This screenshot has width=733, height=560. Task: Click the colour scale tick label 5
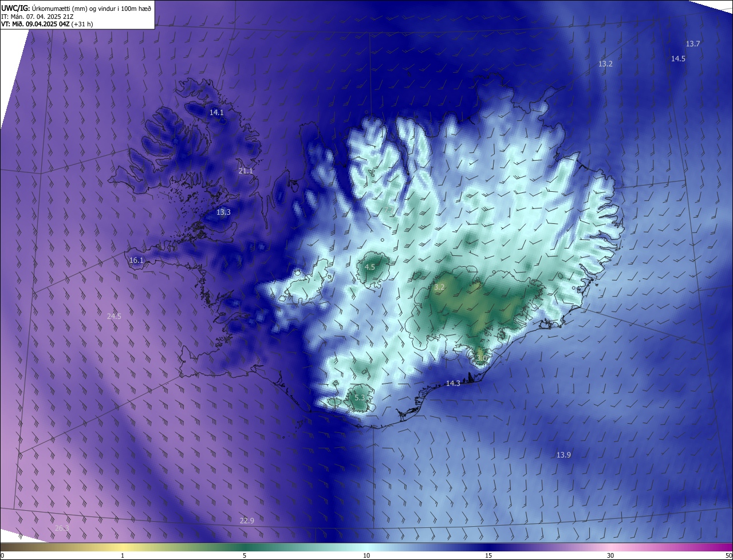pyautogui.click(x=245, y=556)
